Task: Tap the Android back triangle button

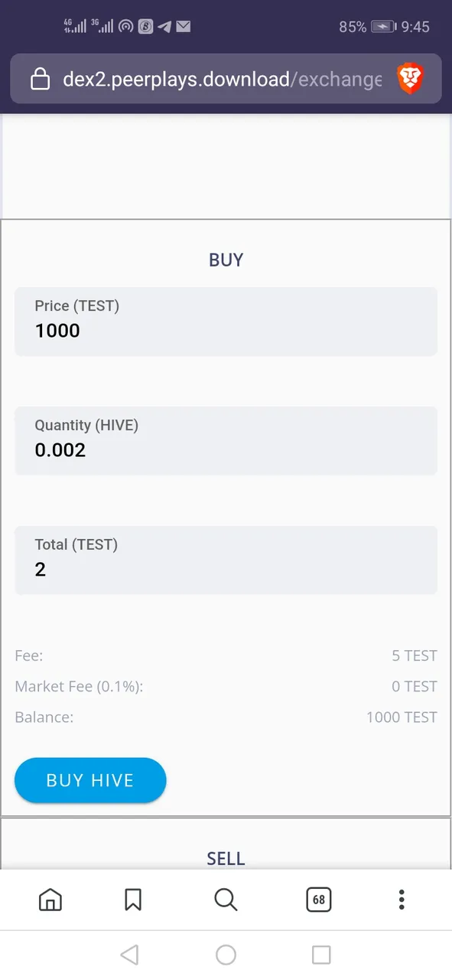Action: [x=129, y=955]
